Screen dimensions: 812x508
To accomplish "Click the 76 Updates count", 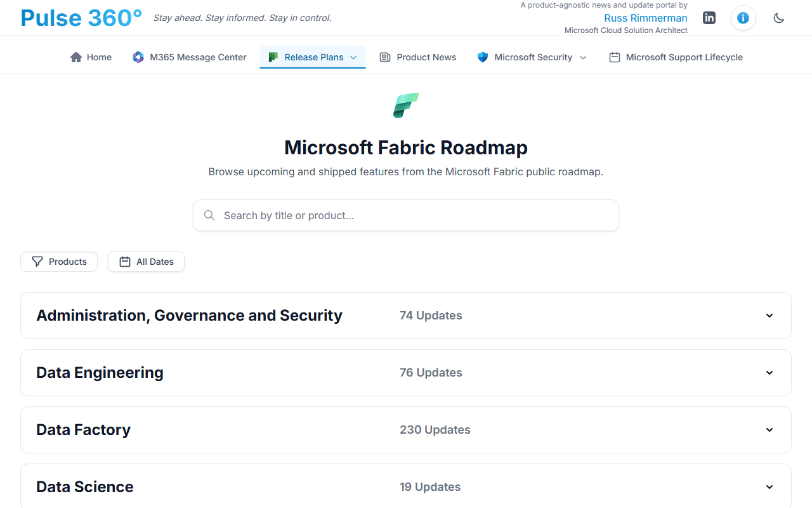I will (x=431, y=373).
